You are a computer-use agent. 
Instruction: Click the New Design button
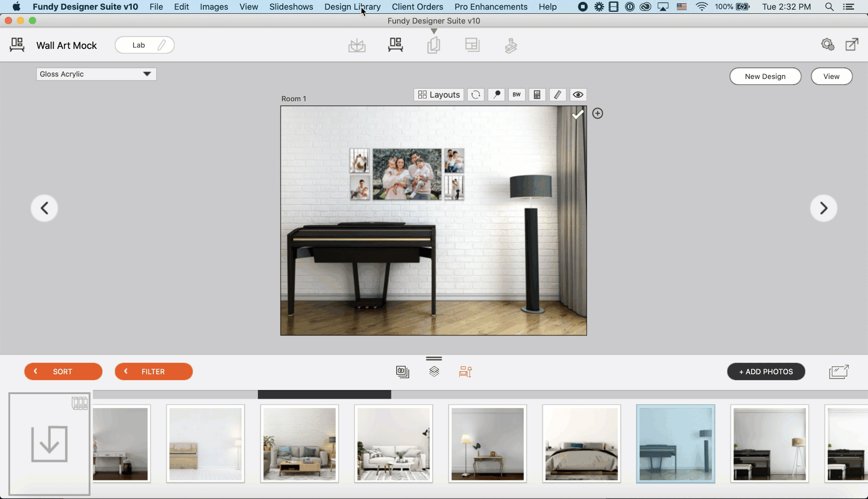click(x=765, y=76)
